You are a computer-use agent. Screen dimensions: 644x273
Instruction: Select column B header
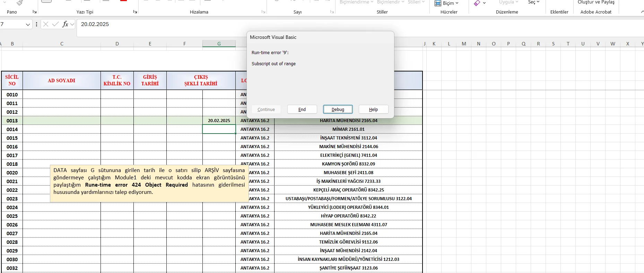(12, 44)
